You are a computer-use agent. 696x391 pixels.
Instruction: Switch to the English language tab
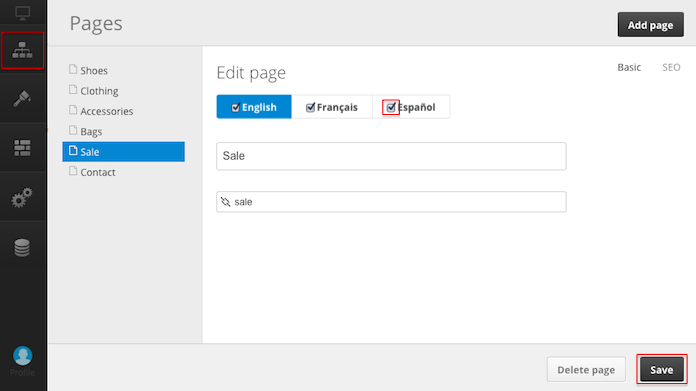[254, 107]
